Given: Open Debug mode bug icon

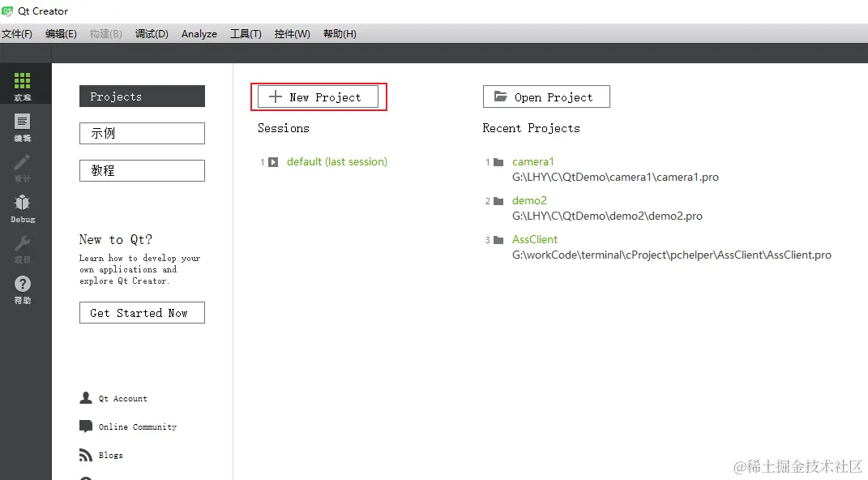Looking at the screenshot, I should [x=22, y=203].
